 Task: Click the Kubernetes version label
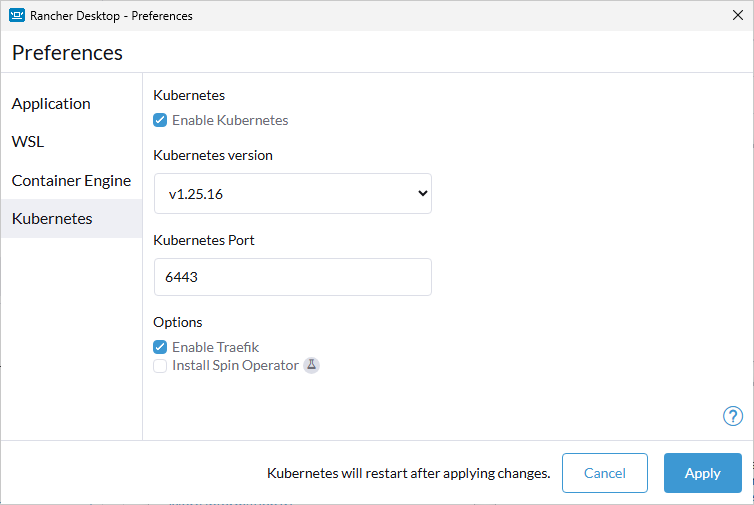tap(212, 155)
